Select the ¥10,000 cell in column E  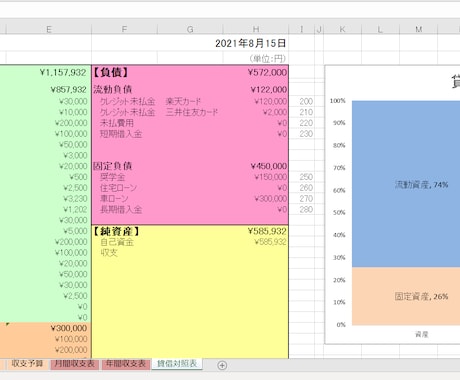73,112
